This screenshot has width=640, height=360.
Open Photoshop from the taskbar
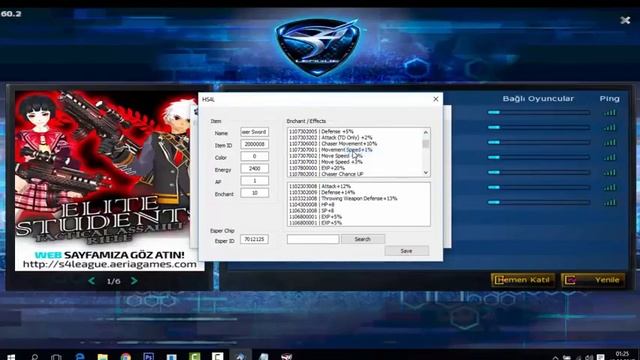149,357
